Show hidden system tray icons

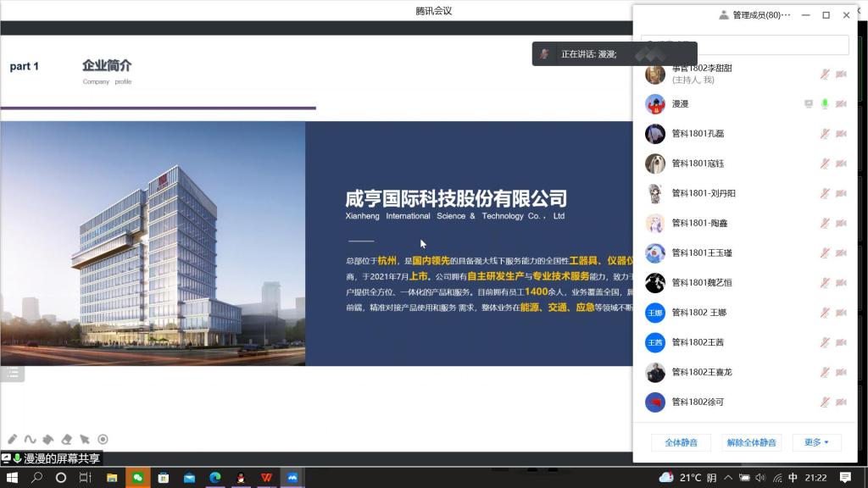point(743,478)
